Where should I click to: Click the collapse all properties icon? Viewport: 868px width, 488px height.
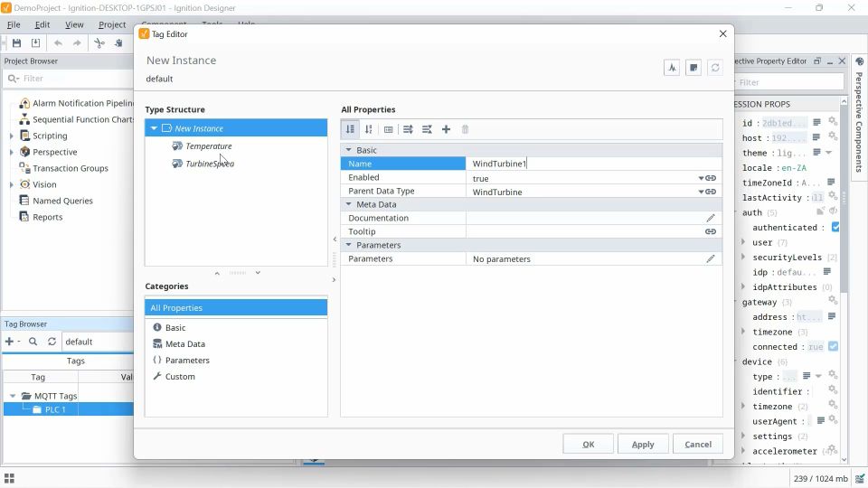pos(427,129)
